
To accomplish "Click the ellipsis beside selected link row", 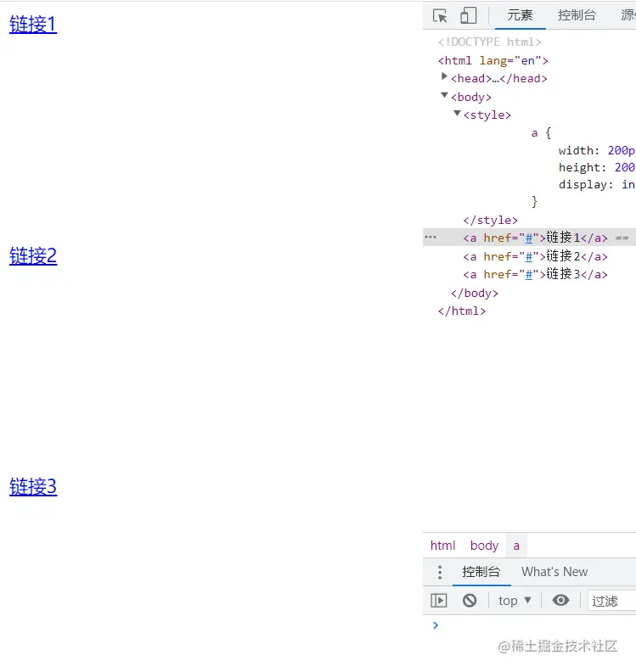I will coord(431,237).
